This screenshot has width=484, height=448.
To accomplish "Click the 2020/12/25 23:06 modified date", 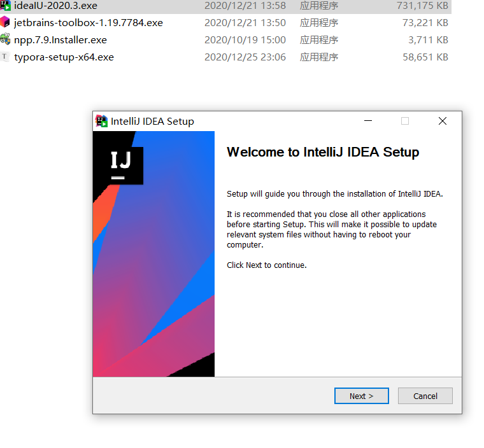I will click(x=245, y=57).
